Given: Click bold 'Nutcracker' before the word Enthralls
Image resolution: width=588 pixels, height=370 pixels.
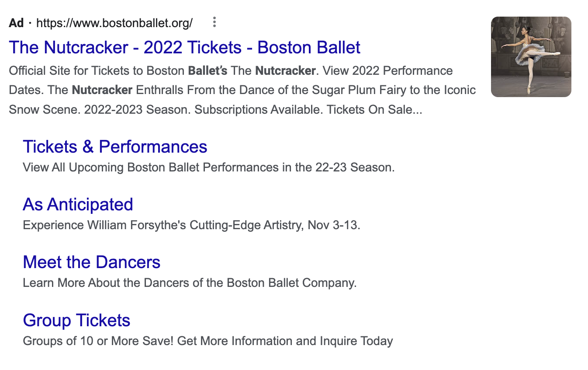Looking at the screenshot, I should pyautogui.click(x=102, y=90).
